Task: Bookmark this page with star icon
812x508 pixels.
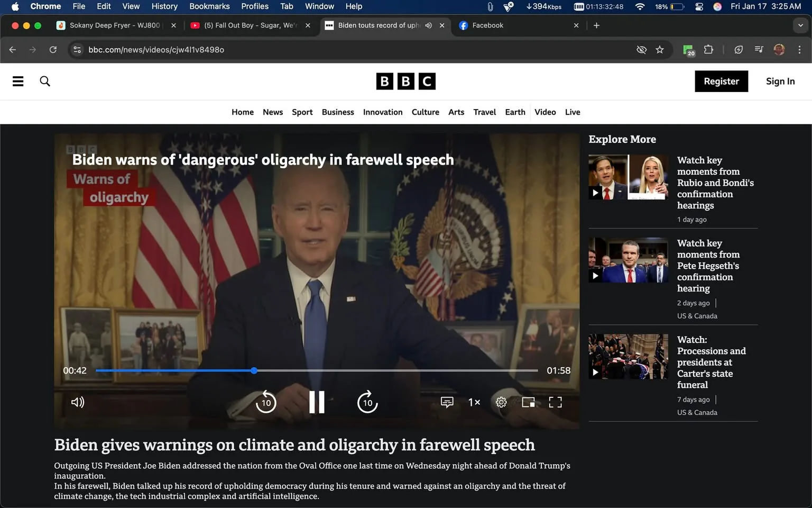Action: point(660,50)
